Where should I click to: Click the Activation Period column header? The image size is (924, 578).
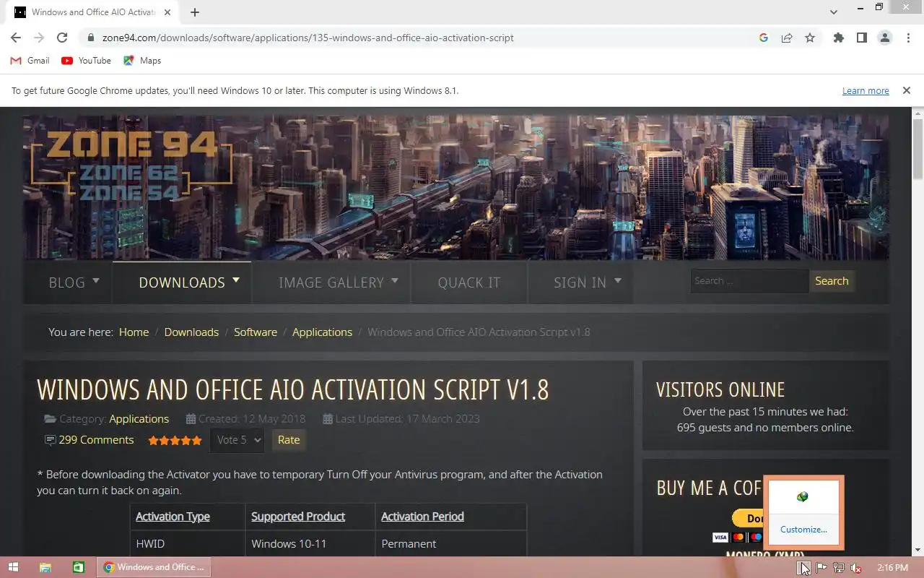pyautogui.click(x=422, y=517)
